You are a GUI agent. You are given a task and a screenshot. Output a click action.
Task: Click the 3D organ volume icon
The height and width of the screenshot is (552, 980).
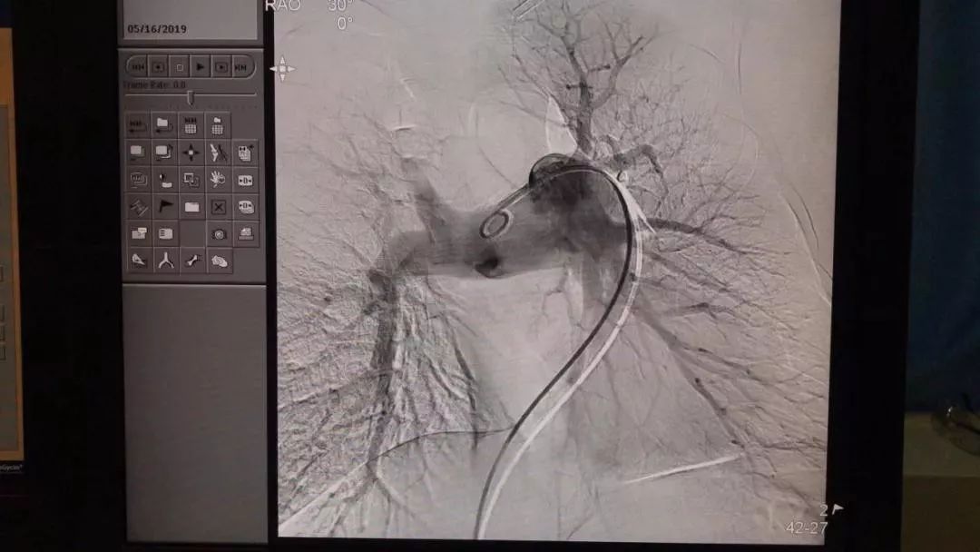[x=218, y=261]
